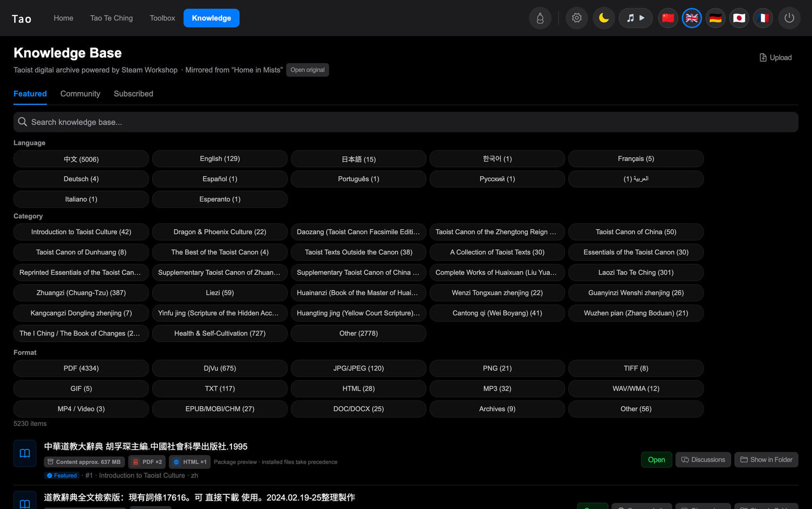Filter by Deutsch (4) language
This screenshot has height=509, width=812.
point(81,179)
